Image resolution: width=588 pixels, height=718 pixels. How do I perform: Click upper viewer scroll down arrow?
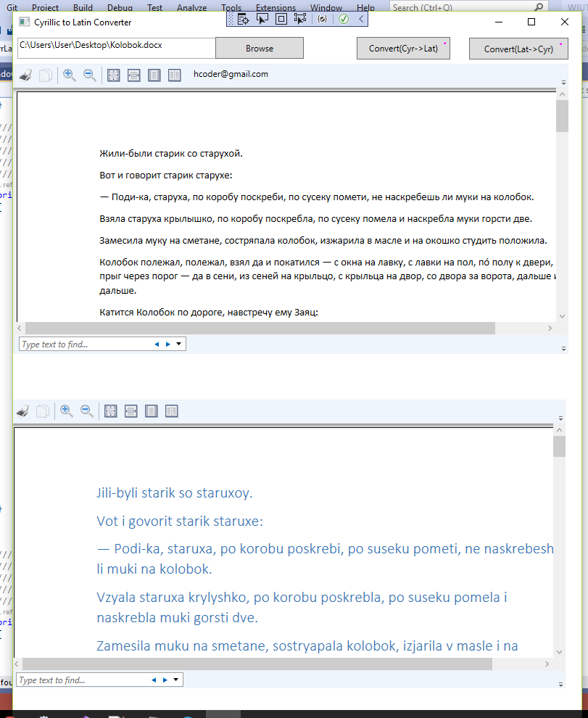562,316
